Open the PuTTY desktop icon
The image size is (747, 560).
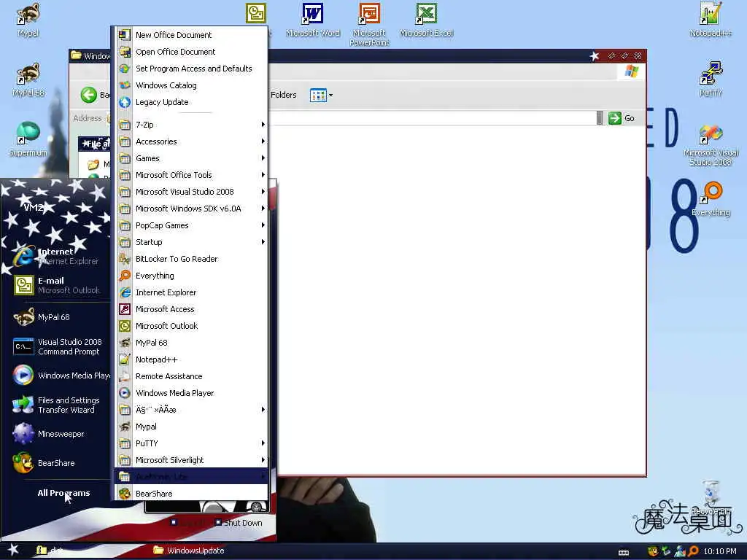tap(711, 80)
